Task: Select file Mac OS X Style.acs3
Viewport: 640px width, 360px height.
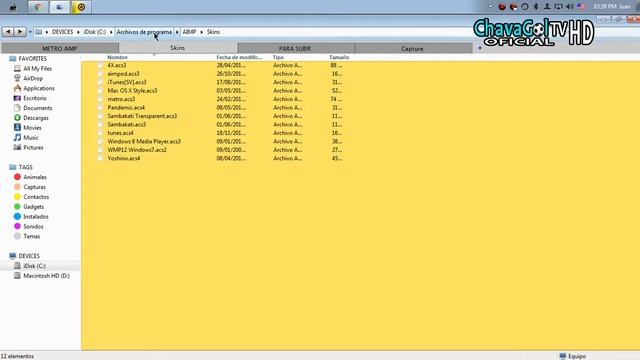Action: coord(132,91)
